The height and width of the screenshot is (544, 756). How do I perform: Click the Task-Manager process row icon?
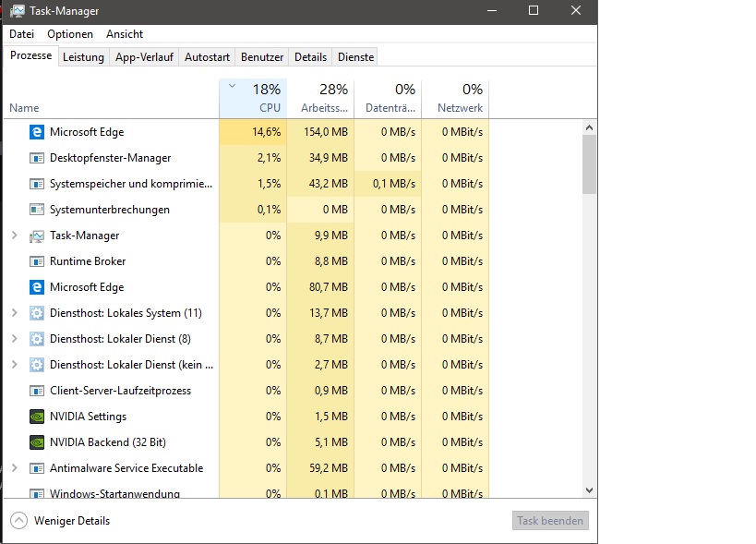point(37,236)
